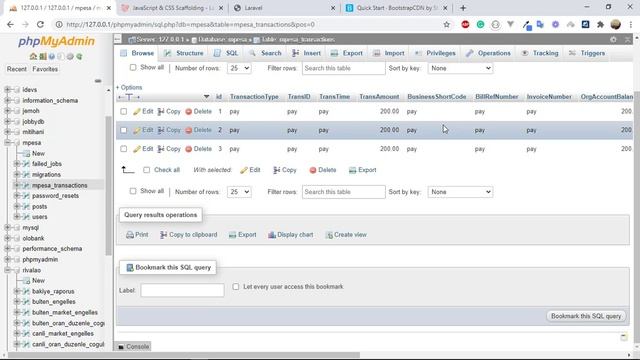Open the bottom Sort by key dropdown
This screenshot has height=360, width=640.
tap(460, 192)
